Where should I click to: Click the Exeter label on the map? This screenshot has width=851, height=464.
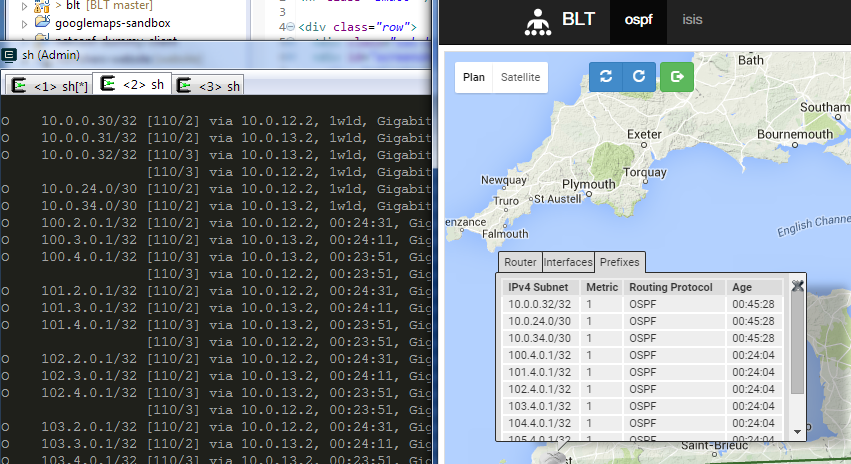pos(644,134)
